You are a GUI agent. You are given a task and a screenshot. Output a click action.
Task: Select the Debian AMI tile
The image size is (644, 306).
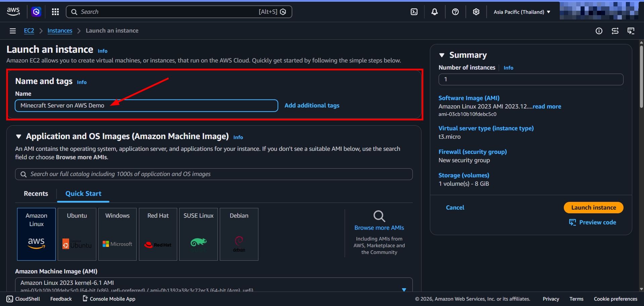point(239,234)
